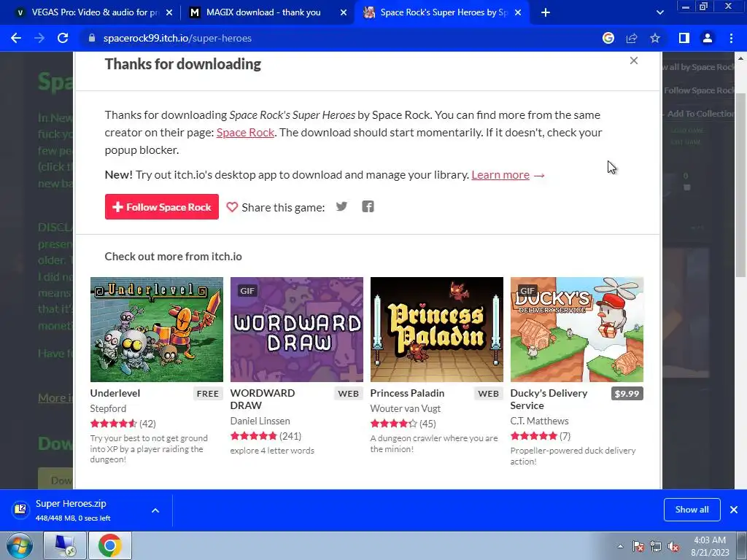Click the $9.99 price tag
Image resolution: width=747 pixels, height=560 pixels.
point(627,393)
